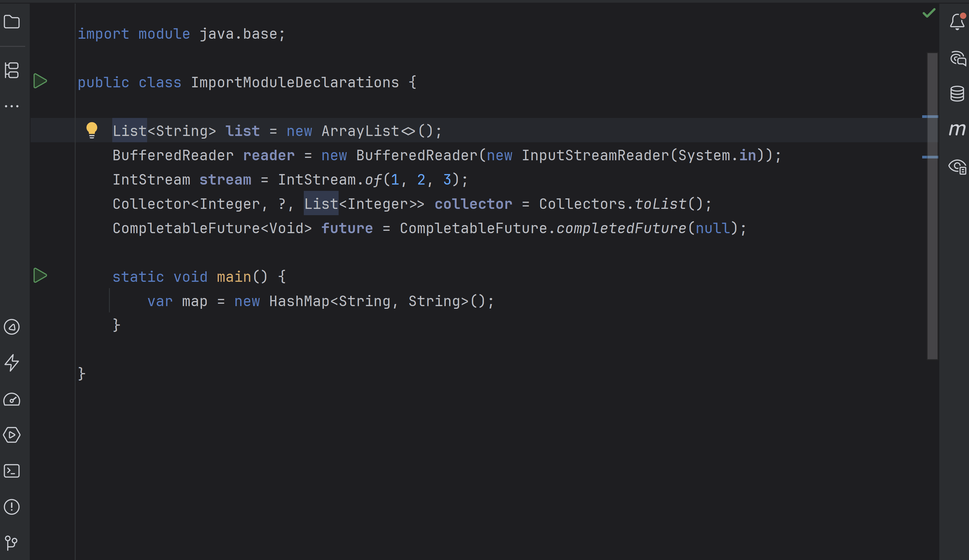Click the 'IntStream.of' method call
The image size is (969, 560).
[330, 179]
